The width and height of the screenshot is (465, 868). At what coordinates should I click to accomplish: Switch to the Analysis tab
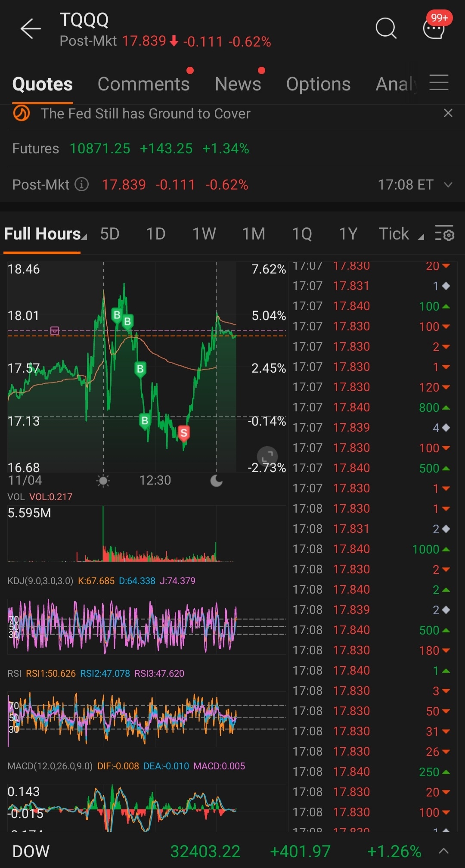397,84
